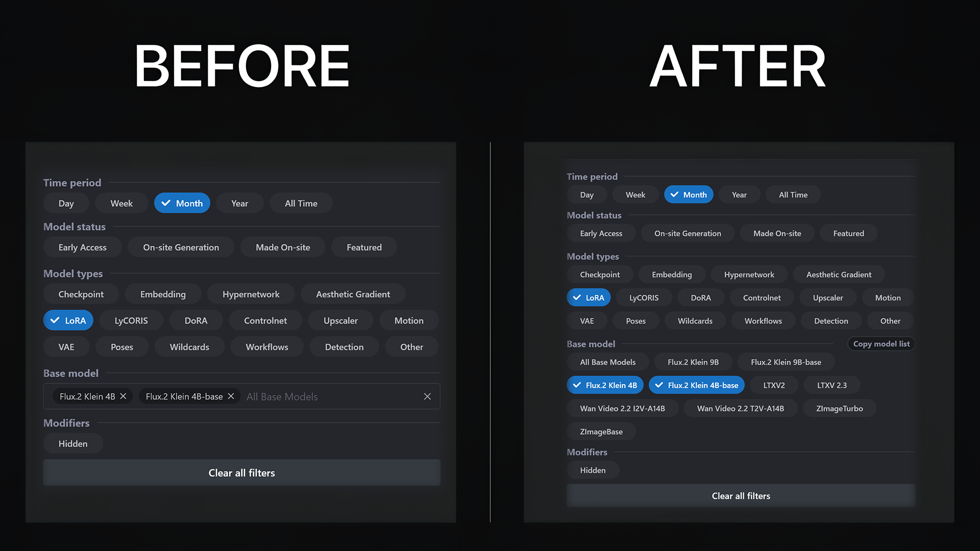This screenshot has width=980, height=551.
Task: Select Checkpoint model type in After panel
Action: [600, 274]
